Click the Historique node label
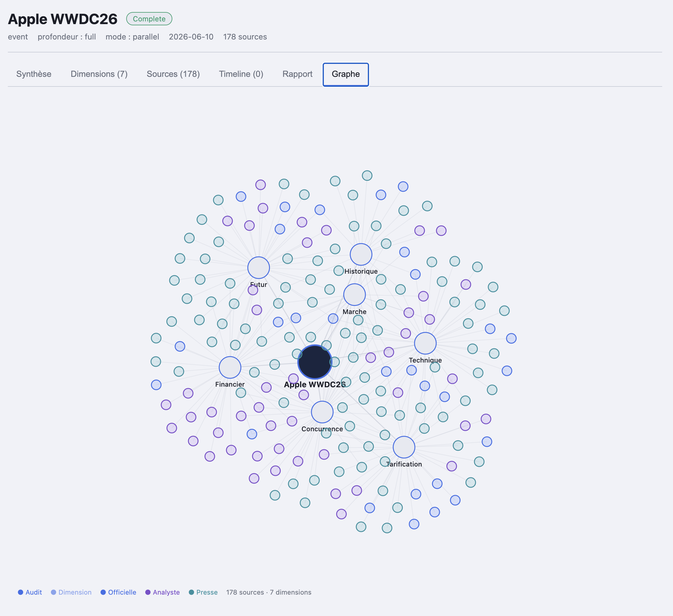The image size is (673, 616). pyautogui.click(x=361, y=272)
